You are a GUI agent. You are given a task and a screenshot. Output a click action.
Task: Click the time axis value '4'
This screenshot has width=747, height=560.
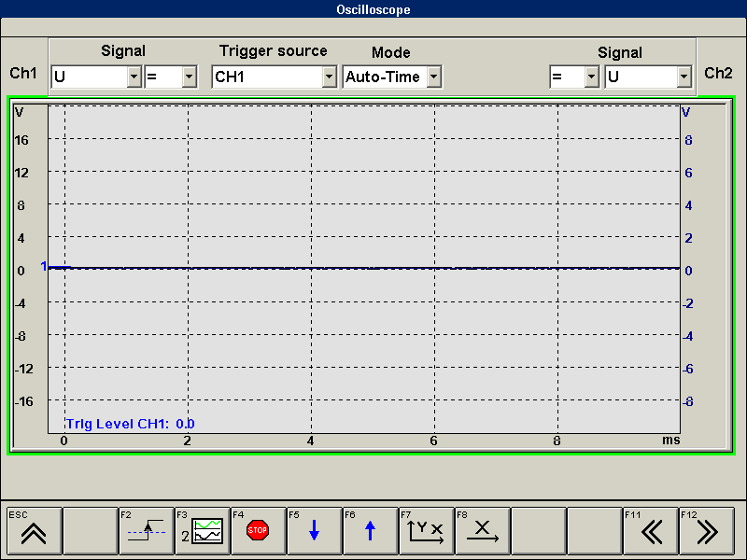click(310, 441)
